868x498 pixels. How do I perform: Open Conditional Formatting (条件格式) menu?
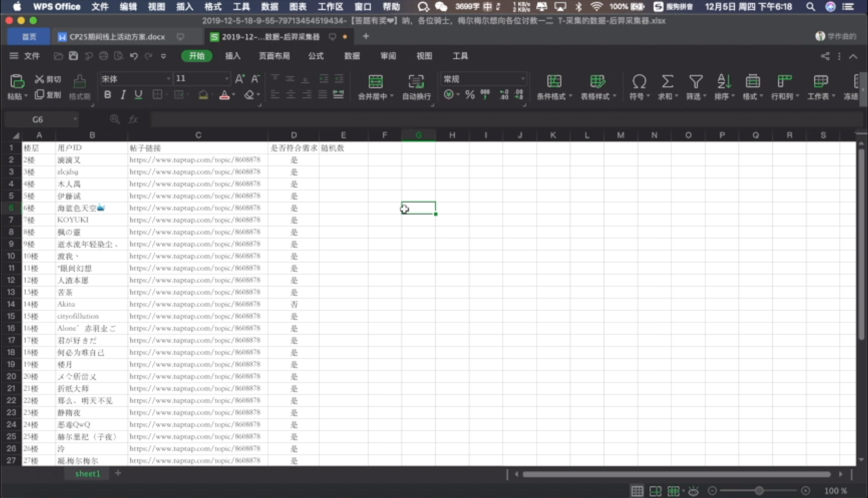554,87
